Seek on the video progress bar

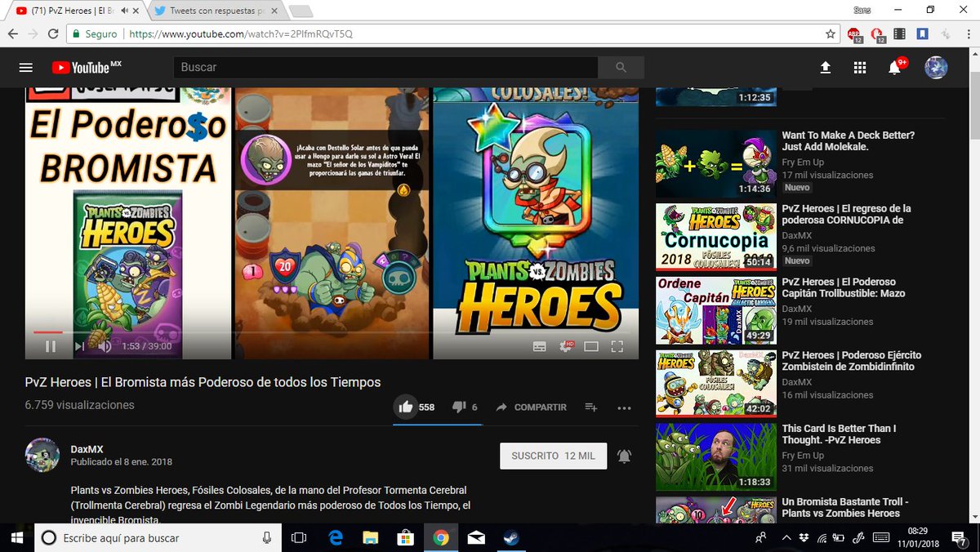point(332,332)
